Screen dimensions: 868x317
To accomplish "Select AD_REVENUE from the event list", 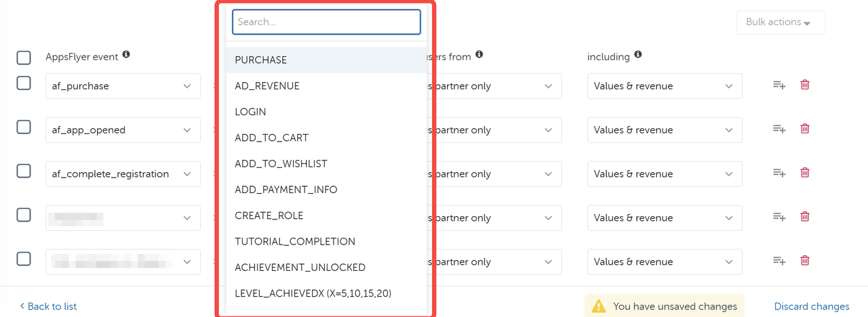I will coord(267,86).
